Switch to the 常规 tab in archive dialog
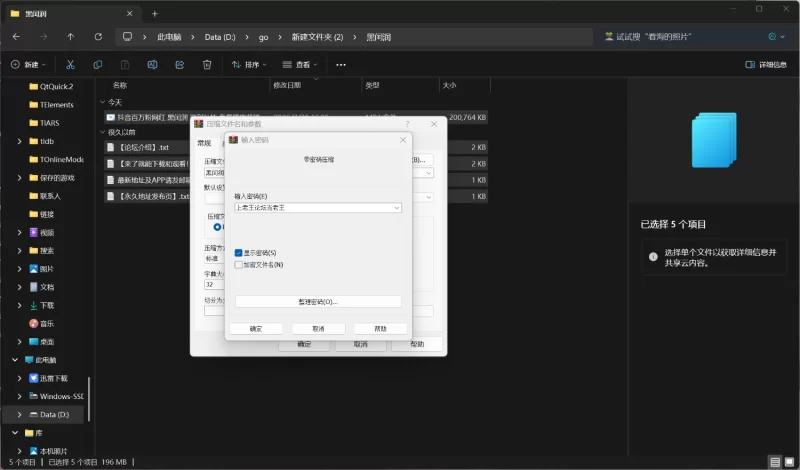Viewport: 800px width, 470px height. pyautogui.click(x=204, y=143)
